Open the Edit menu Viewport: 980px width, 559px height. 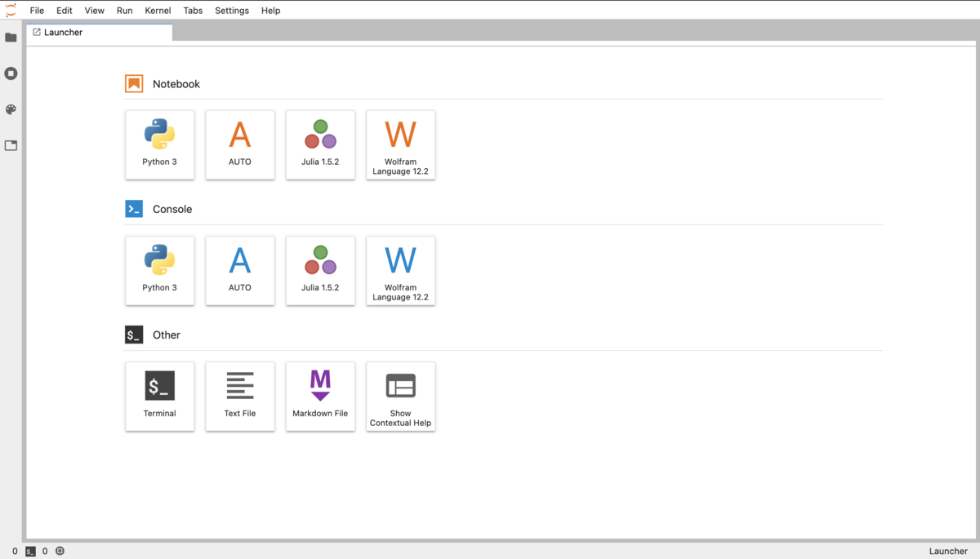pyautogui.click(x=65, y=11)
